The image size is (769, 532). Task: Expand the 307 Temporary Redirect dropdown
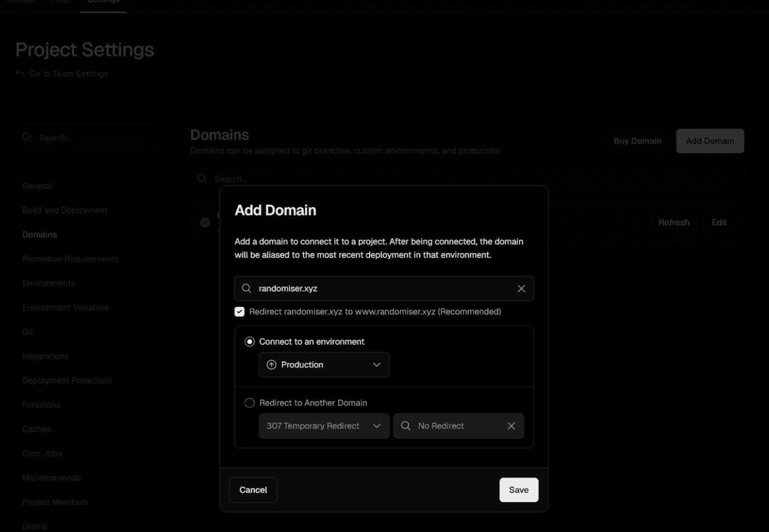click(324, 425)
